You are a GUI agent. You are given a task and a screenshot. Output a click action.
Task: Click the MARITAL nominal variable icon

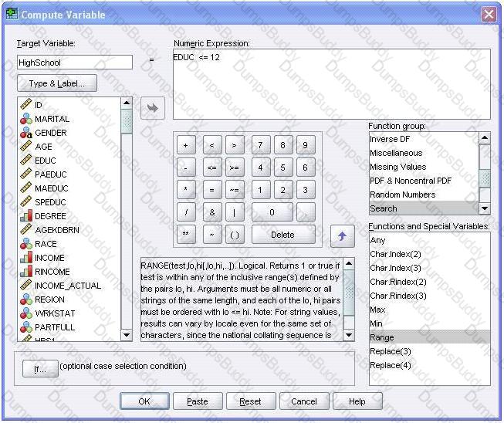25,119
